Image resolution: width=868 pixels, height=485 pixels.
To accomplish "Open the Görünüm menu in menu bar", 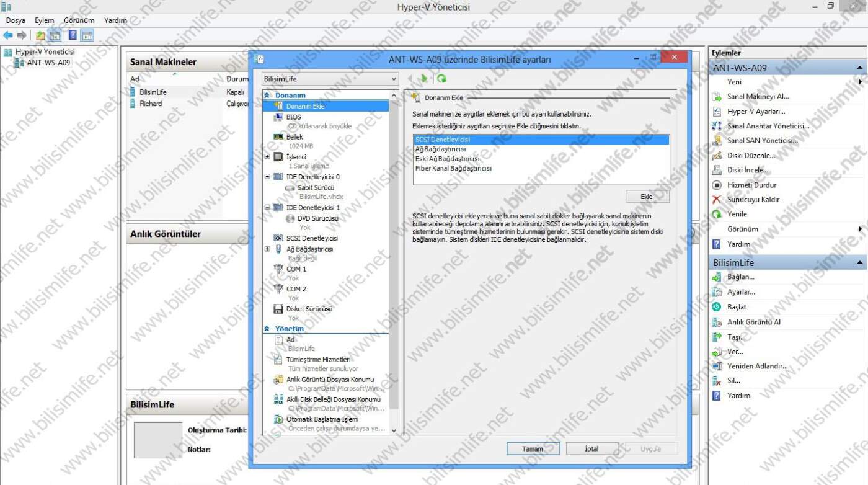I will click(x=79, y=20).
